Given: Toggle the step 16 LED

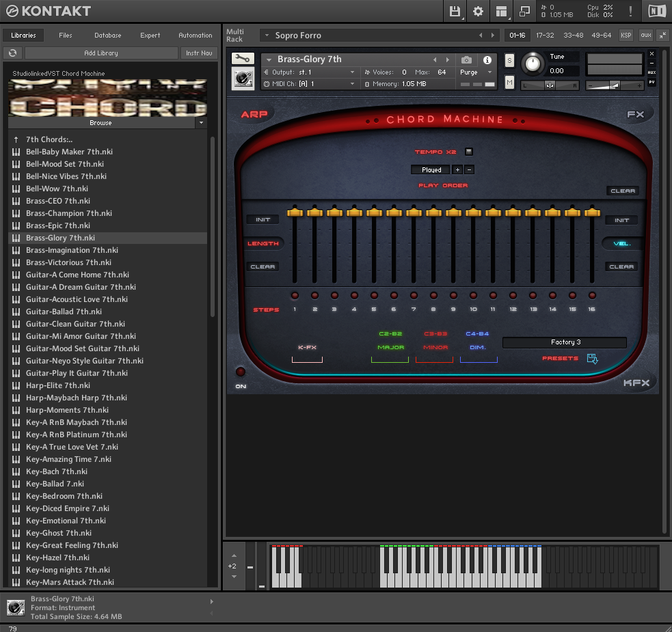Looking at the screenshot, I should pos(592,296).
